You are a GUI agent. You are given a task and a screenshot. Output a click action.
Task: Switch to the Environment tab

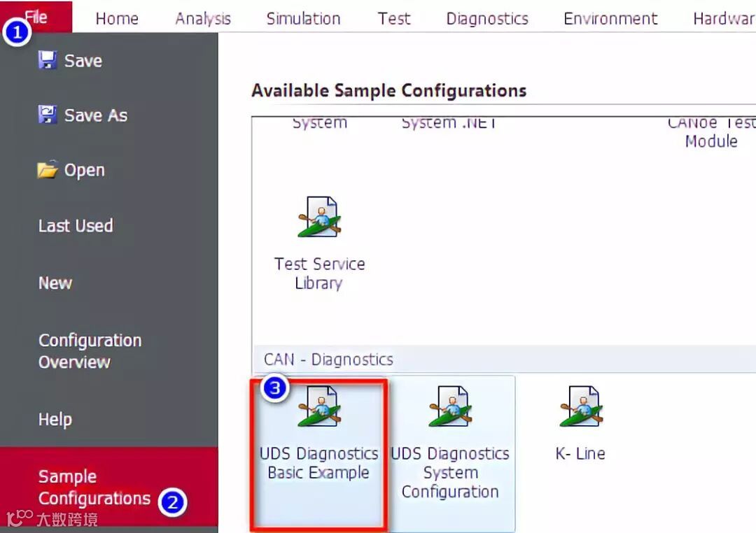[610, 19]
